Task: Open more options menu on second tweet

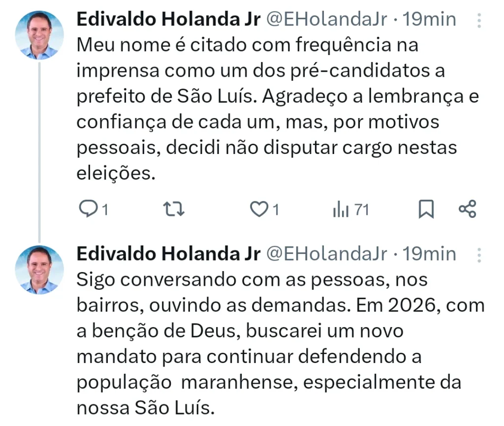Action: pyautogui.click(x=480, y=255)
